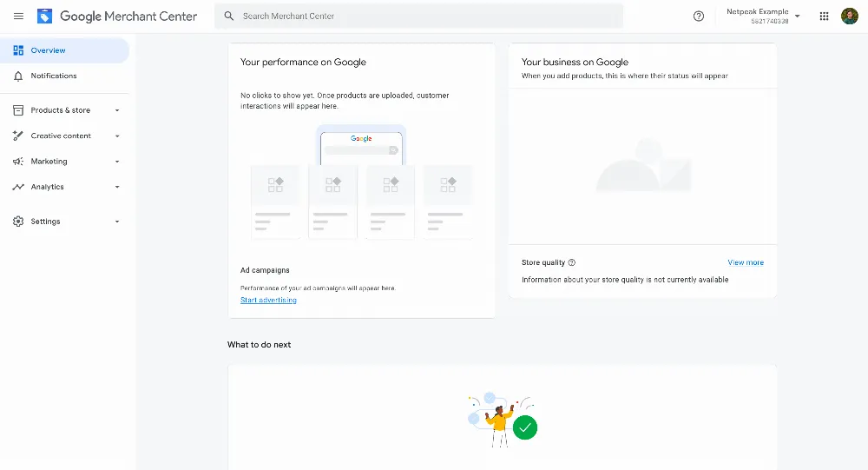This screenshot has height=470, width=868.
Task: Click the What to do next heading
Action: tap(259, 345)
